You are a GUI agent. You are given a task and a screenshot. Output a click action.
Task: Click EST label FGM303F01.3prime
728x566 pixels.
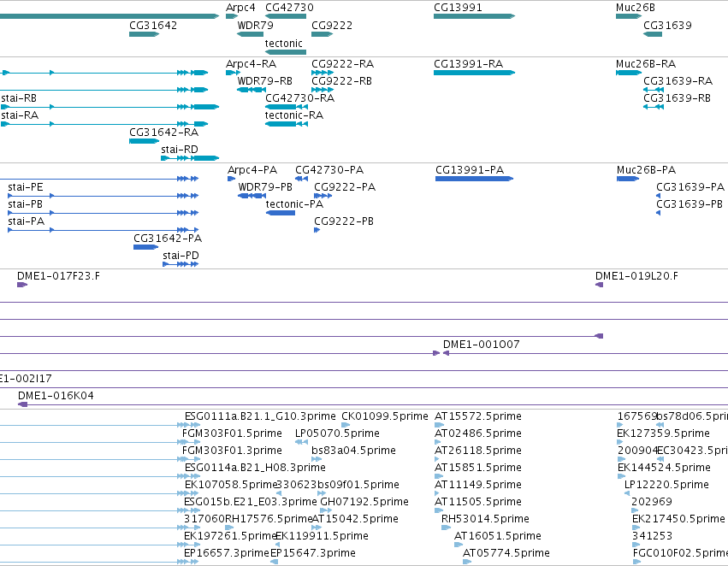coord(232,451)
